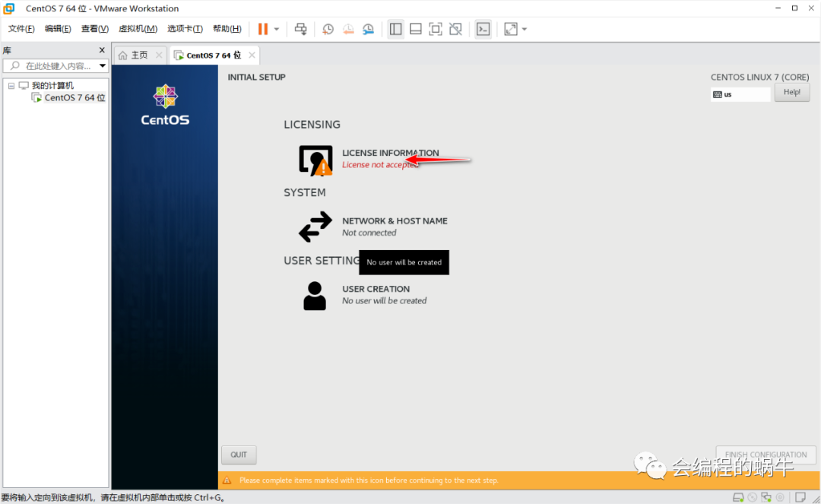Open LICENSE INFORMATION settings

tap(391, 153)
